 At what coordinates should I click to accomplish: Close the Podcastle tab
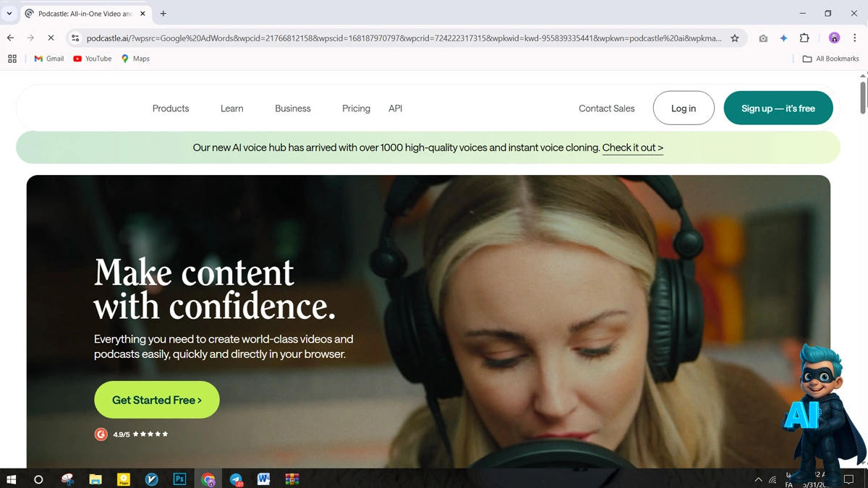pos(142,14)
